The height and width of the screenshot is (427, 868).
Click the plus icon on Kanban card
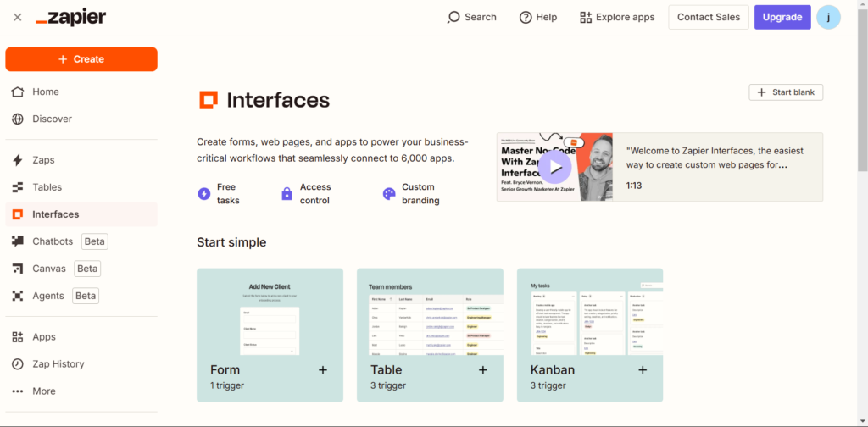pyautogui.click(x=643, y=370)
